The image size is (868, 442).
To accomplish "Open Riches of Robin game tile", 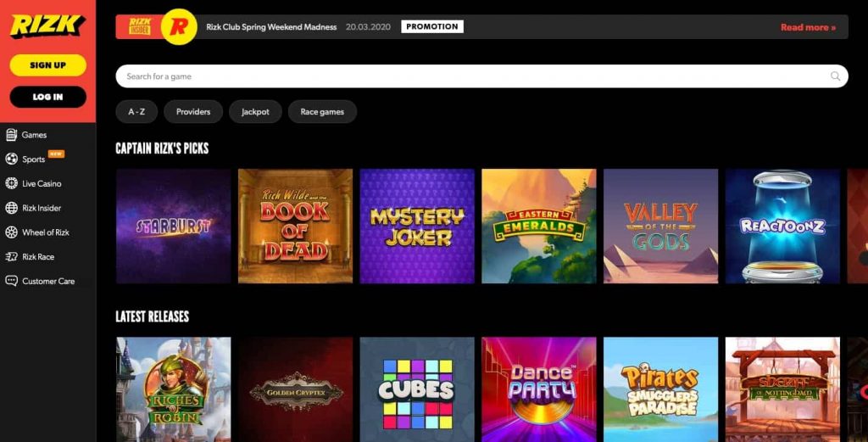I will [x=173, y=389].
